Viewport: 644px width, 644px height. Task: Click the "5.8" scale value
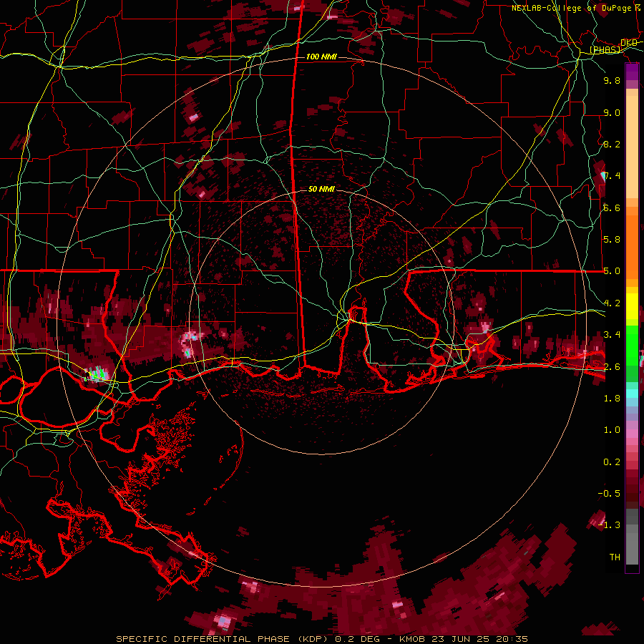pos(612,239)
